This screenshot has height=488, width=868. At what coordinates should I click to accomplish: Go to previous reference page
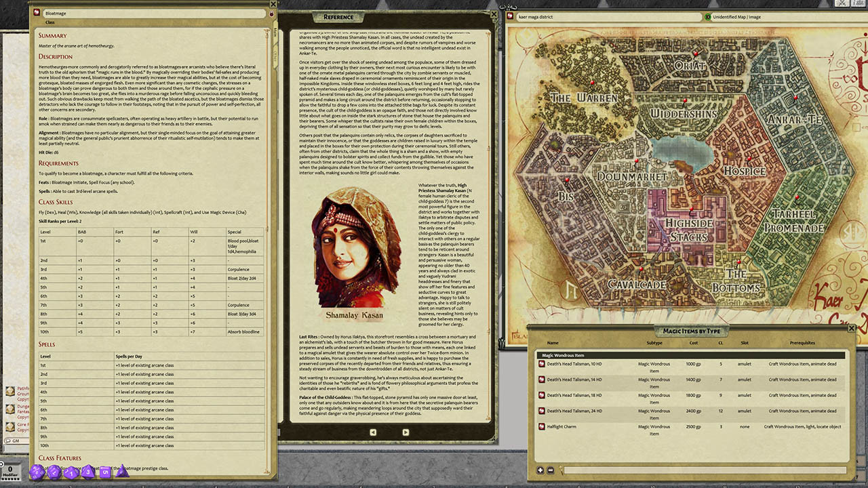373,432
